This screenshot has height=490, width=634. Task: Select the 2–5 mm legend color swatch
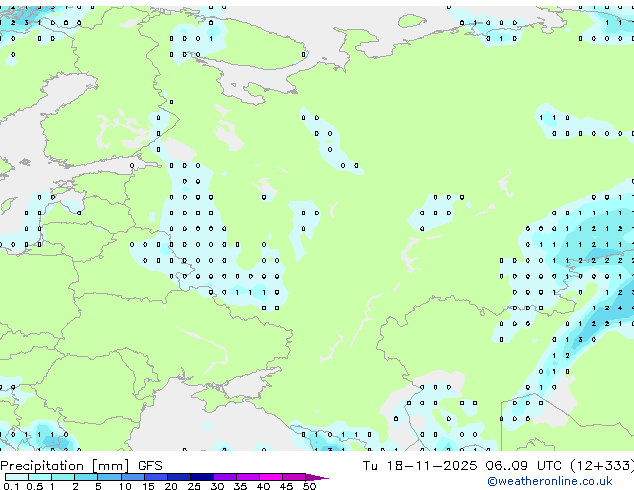tap(86, 477)
